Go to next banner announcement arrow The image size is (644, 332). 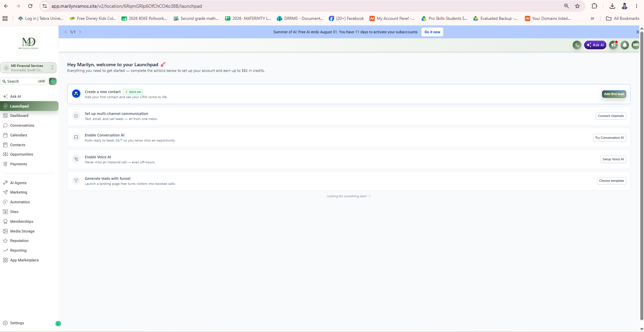(x=80, y=32)
